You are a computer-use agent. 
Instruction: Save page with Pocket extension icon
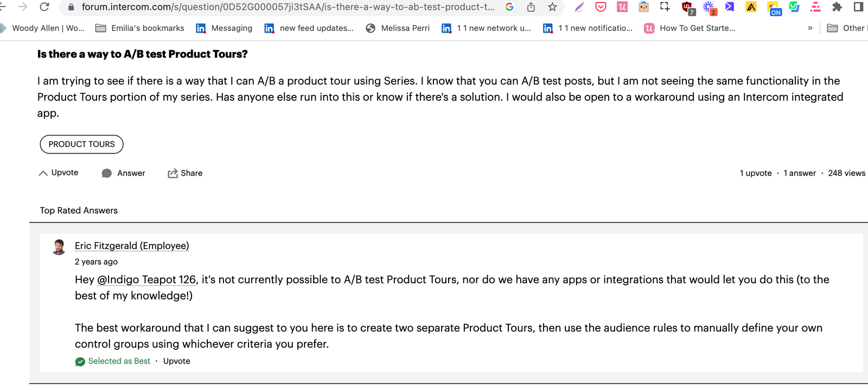click(x=601, y=7)
